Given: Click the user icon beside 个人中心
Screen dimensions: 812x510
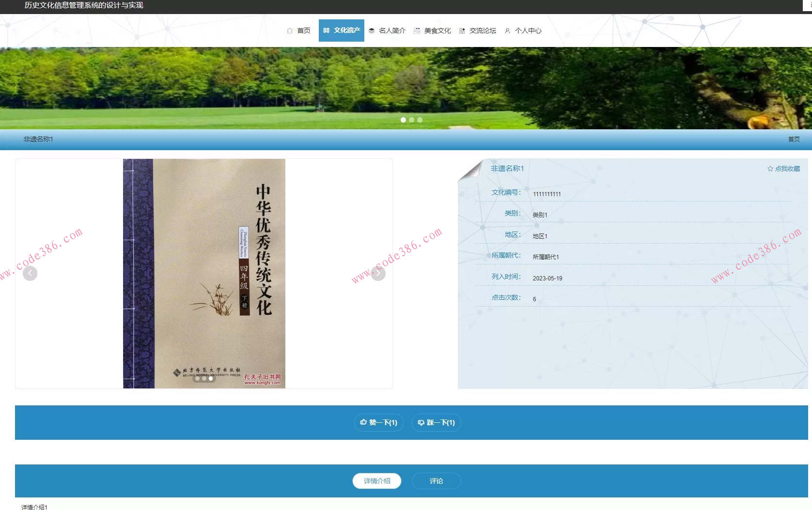Looking at the screenshot, I should 507,30.
